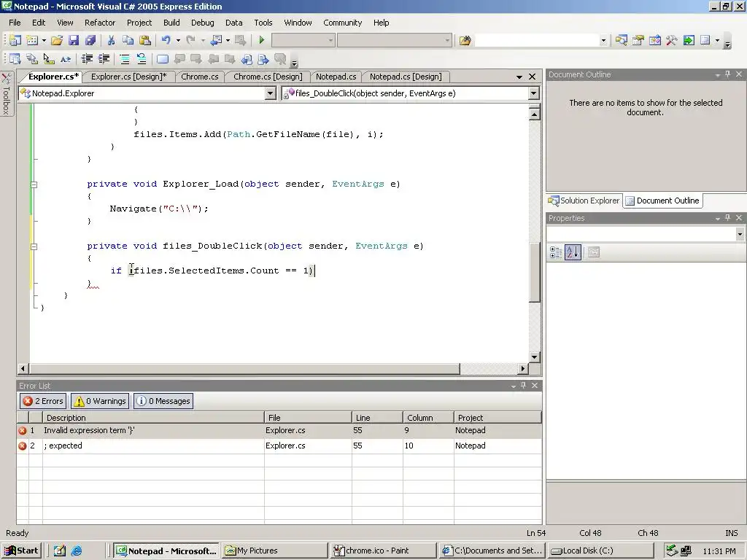
Task: Click the Open File folder icon
Action: point(57,41)
